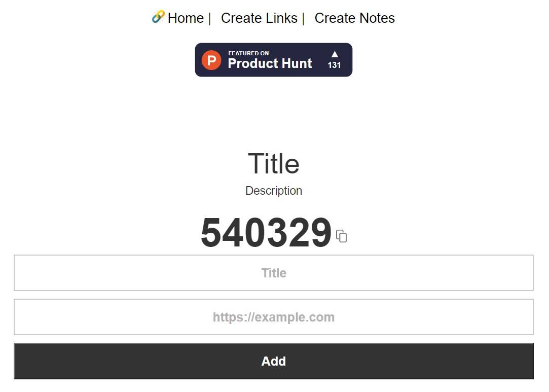Click the 131 upvote count
Viewport: 549px width, 392px height.
334,65
